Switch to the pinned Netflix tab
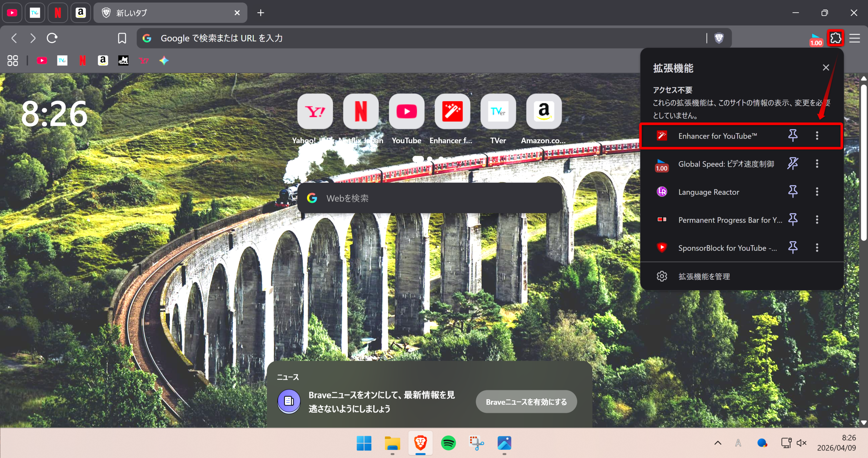The width and height of the screenshot is (868, 458). pos(58,13)
